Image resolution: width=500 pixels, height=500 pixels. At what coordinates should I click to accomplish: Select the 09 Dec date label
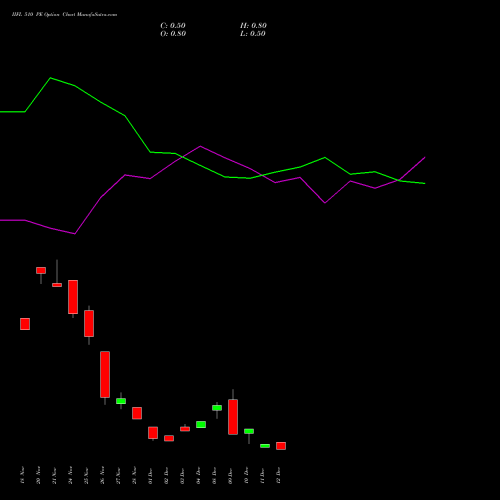[230, 475]
